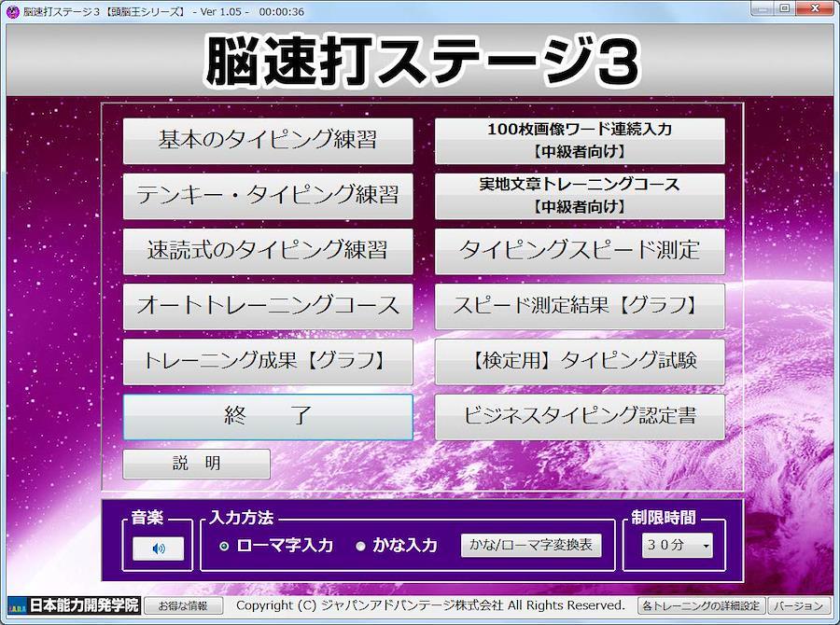Toggle the music speaker icon
This screenshot has width=840, height=625.
(158, 549)
